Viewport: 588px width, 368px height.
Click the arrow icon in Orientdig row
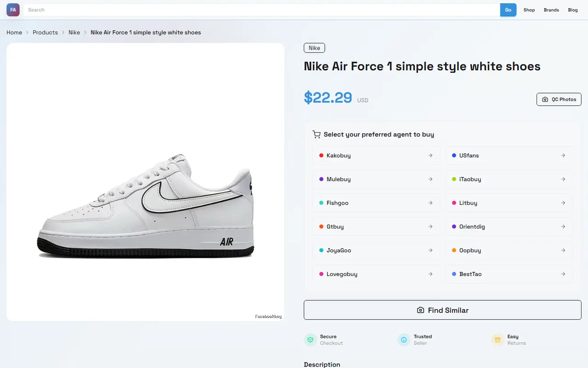click(x=563, y=226)
